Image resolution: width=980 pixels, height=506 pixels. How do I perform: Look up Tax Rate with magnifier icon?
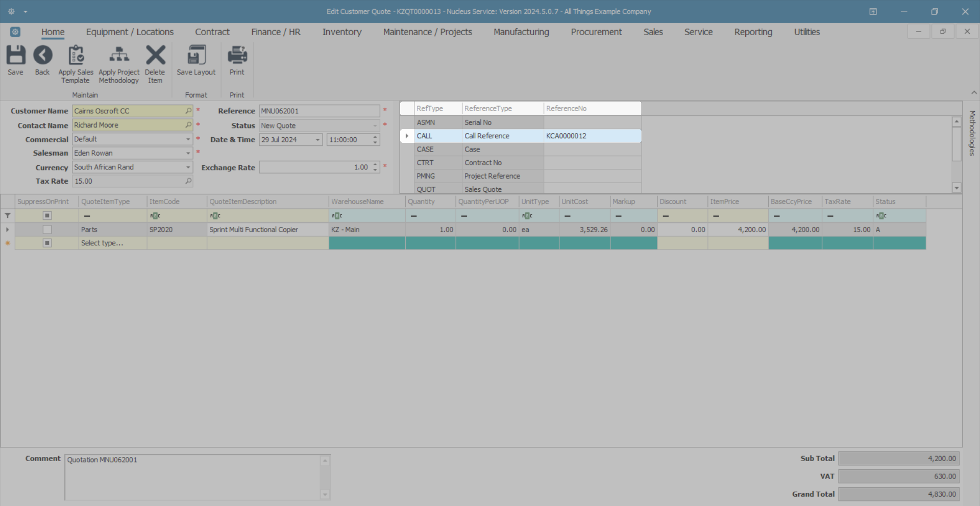click(188, 181)
